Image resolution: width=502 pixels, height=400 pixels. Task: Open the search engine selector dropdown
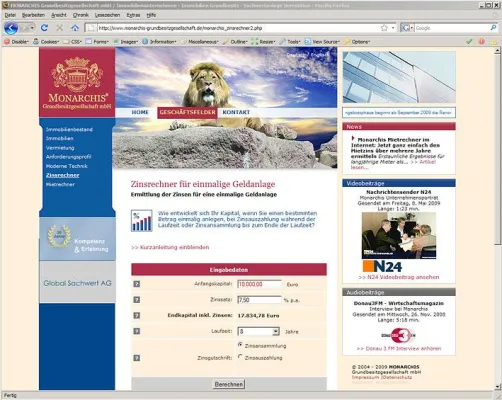pos(407,28)
